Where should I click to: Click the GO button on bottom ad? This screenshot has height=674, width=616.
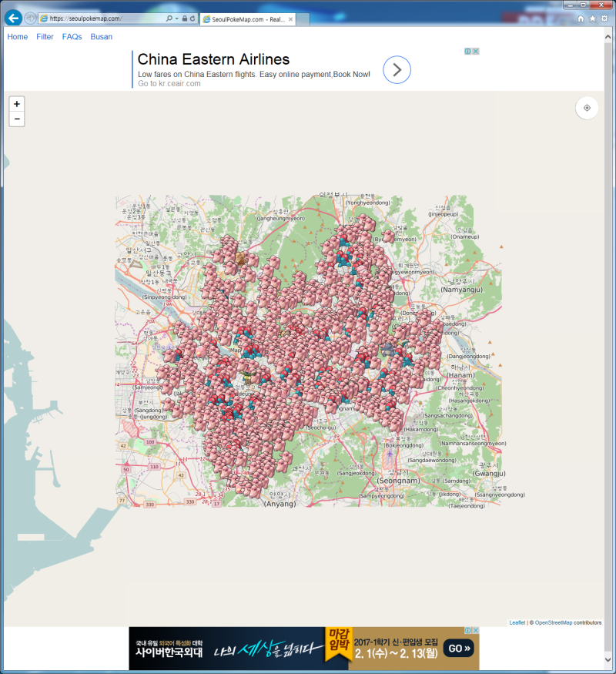459,649
